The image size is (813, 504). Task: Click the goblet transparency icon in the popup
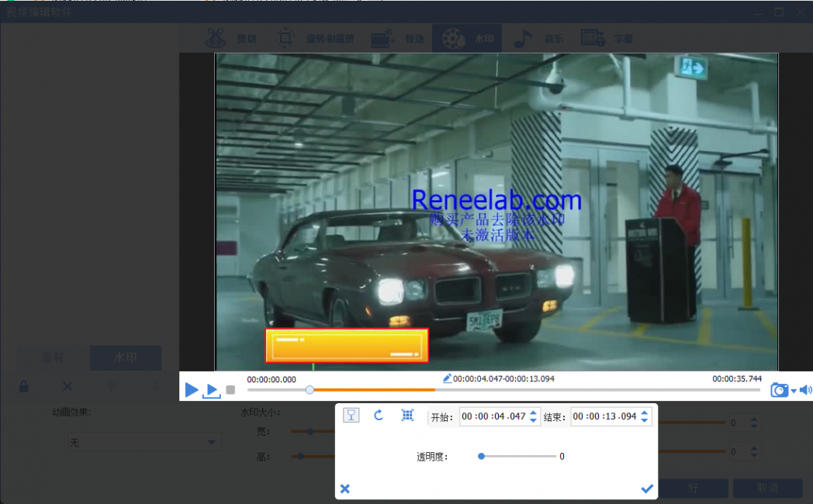[351, 415]
